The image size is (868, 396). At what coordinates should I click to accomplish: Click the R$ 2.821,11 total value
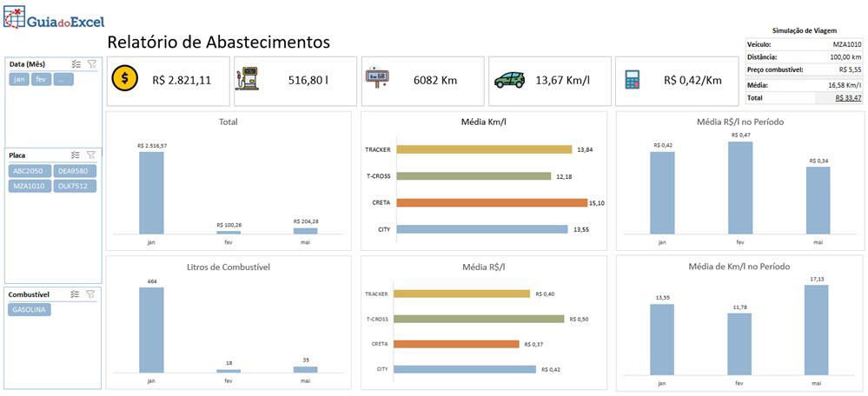click(182, 80)
